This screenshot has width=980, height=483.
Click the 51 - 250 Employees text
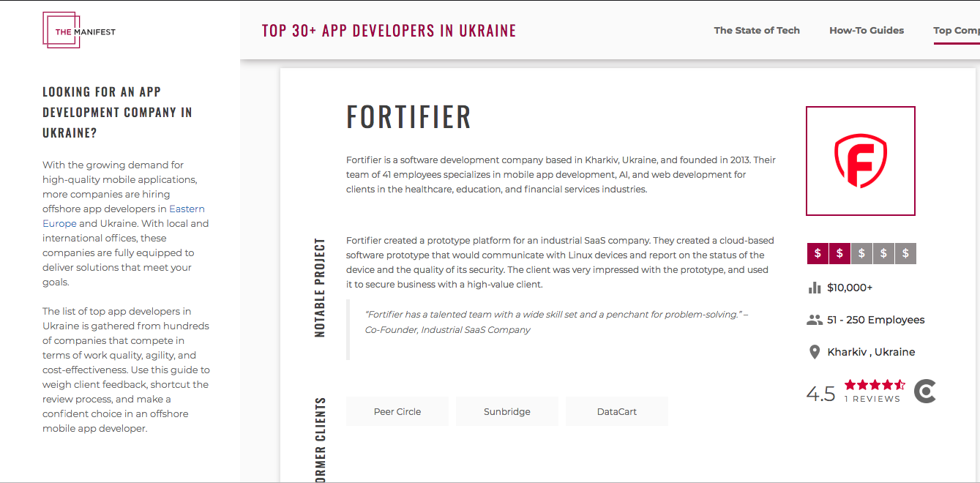pos(876,320)
